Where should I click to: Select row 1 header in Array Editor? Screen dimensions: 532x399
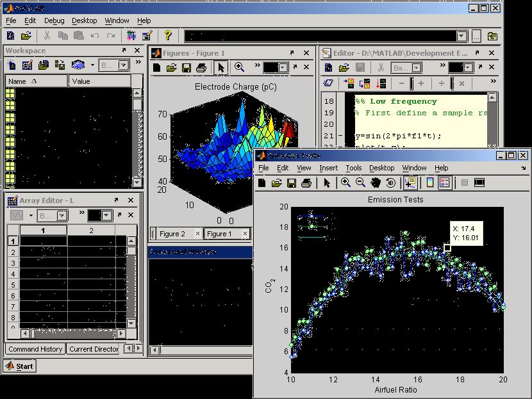(x=13, y=241)
